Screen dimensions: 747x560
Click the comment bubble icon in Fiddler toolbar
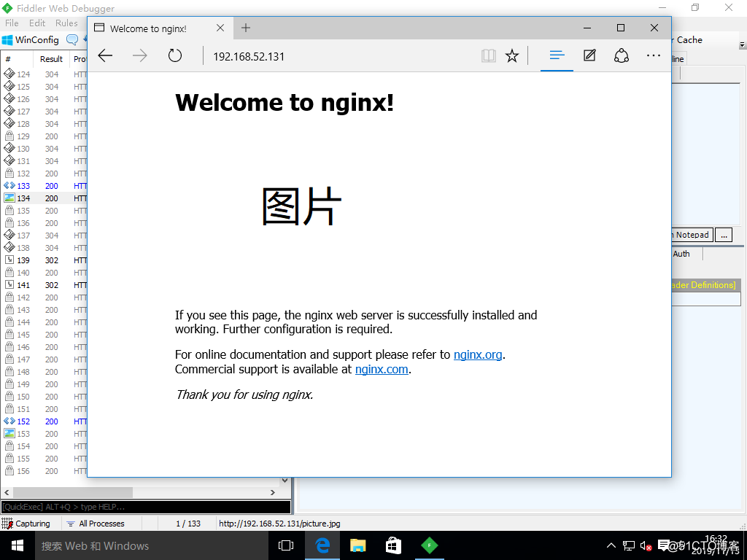click(72, 39)
